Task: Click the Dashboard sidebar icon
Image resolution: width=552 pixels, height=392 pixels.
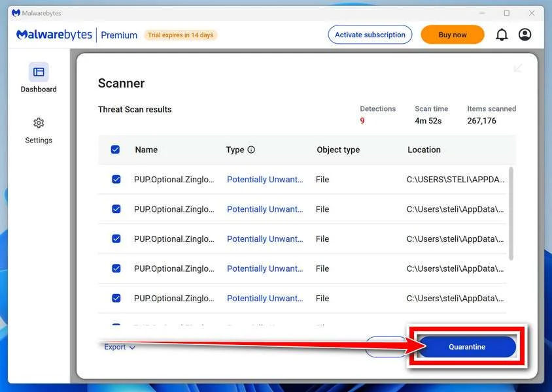Action: tap(39, 72)
